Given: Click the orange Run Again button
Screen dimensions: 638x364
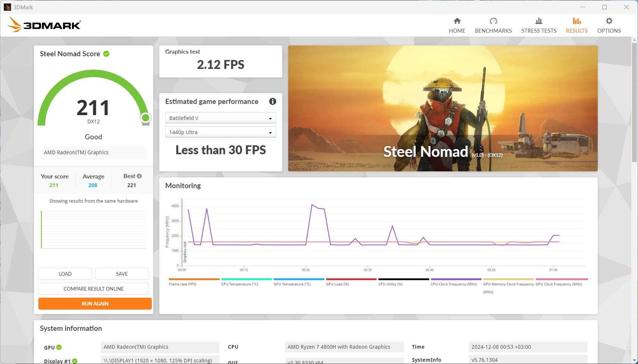Looking at the screenshot, I should click(95, 304).
